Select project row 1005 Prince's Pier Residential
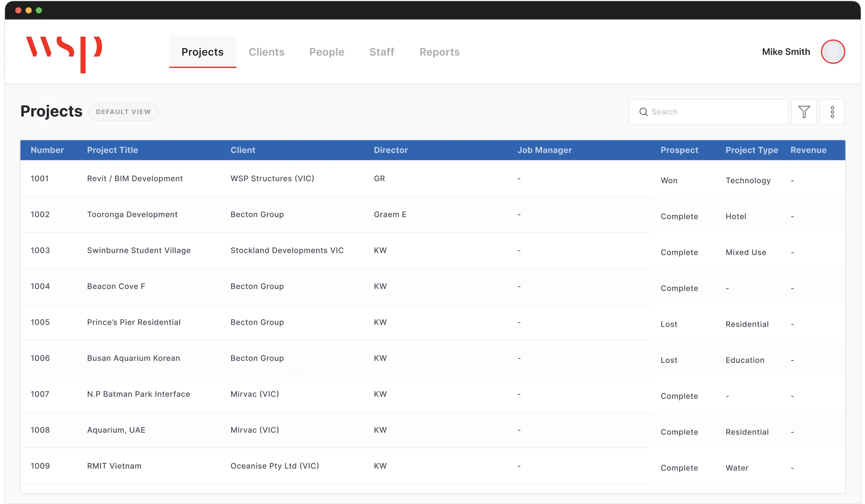865x504 pixels. [134, 322]
